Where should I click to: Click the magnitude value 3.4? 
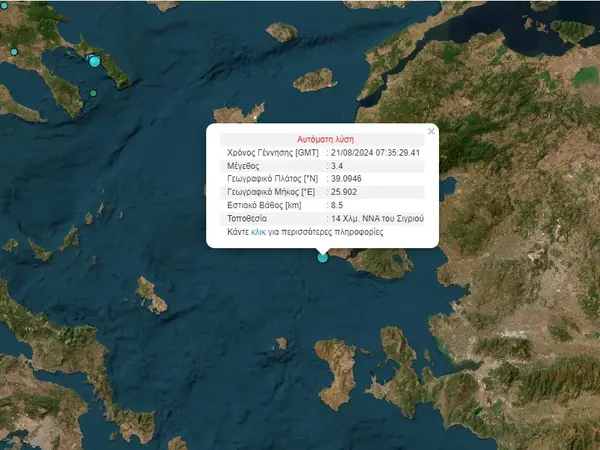click(x=339, y=165)
